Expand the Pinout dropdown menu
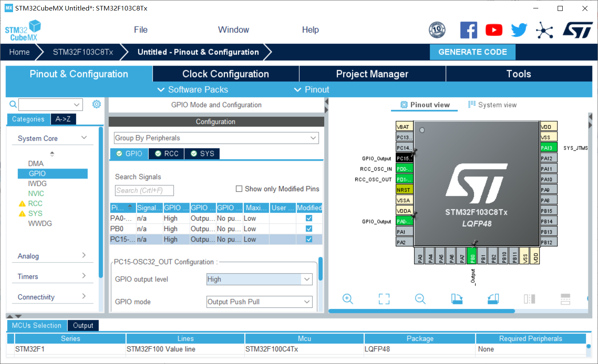Image resolution: width=598 pixels, height=364 pixels. 312,90
